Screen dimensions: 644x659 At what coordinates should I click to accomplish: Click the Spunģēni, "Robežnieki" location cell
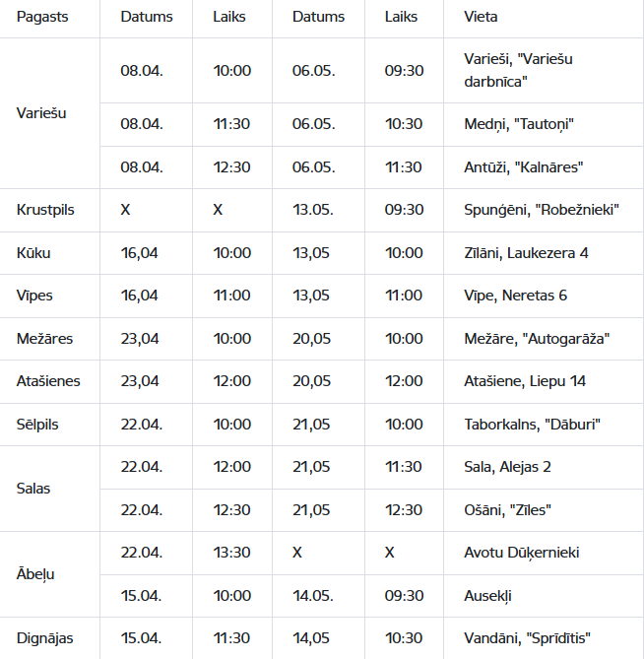click(542, 210)
